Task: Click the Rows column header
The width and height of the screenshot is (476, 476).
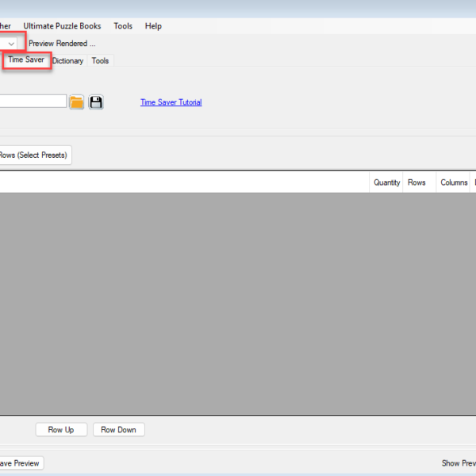Action: click(416, 182)
